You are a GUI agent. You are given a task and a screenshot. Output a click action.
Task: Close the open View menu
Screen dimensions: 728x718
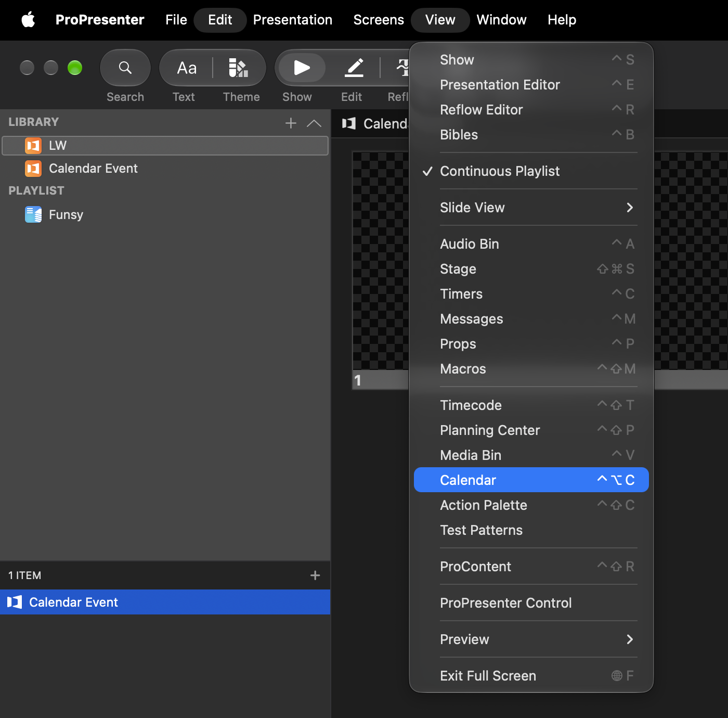[x=440, y=20]
